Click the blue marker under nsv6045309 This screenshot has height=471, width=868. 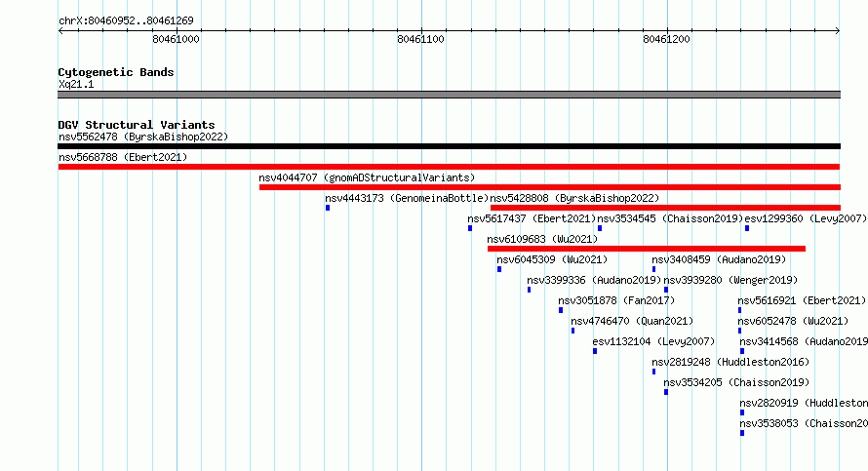click(x=499, y=269)
